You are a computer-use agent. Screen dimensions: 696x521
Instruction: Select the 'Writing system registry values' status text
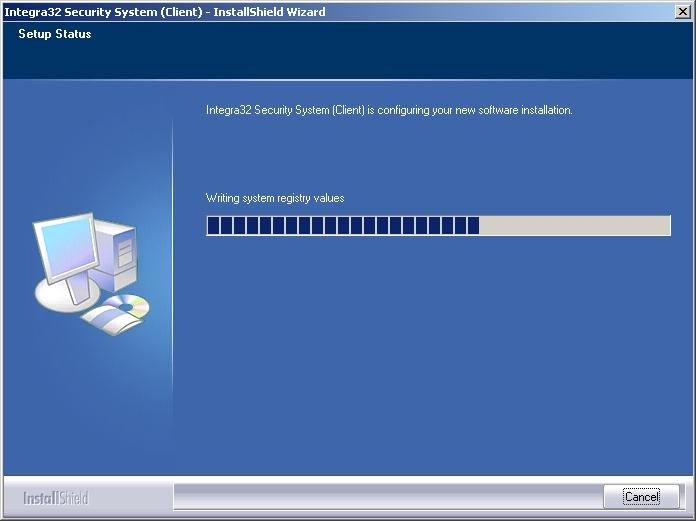[275, 198]
